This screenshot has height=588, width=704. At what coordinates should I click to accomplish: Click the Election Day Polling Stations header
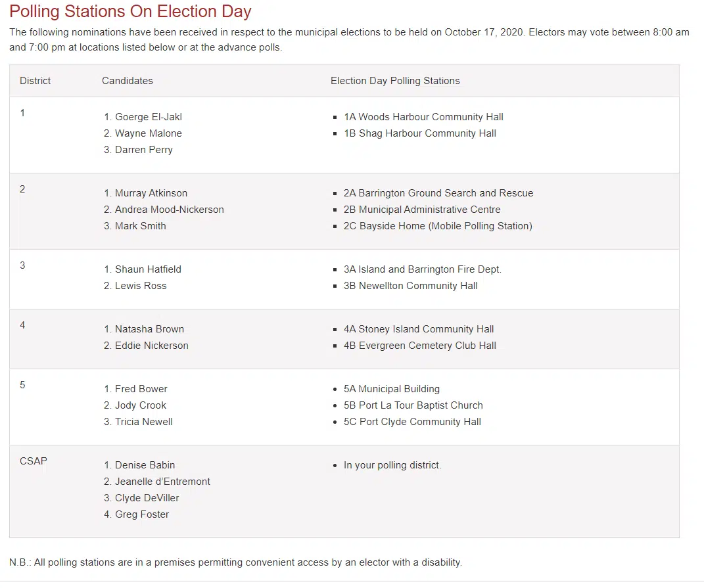click(395, 81)
